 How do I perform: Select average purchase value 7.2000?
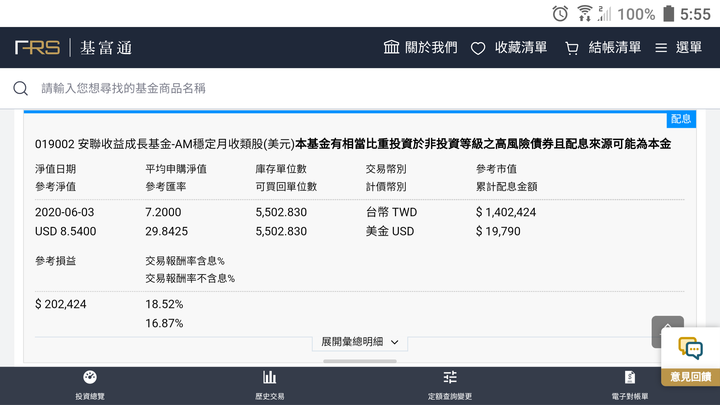tap(163, 212)
